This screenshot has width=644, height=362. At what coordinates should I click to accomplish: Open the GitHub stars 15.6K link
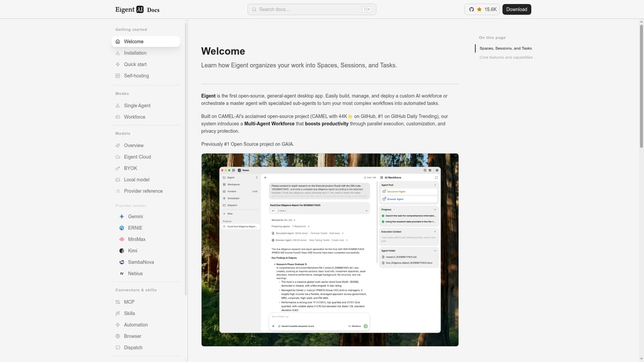click(482, 10)
